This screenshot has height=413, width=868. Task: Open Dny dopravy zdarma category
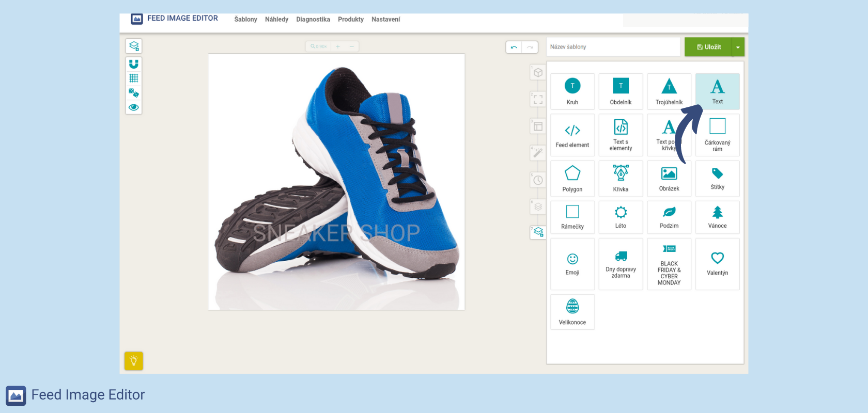coord(621,264)
